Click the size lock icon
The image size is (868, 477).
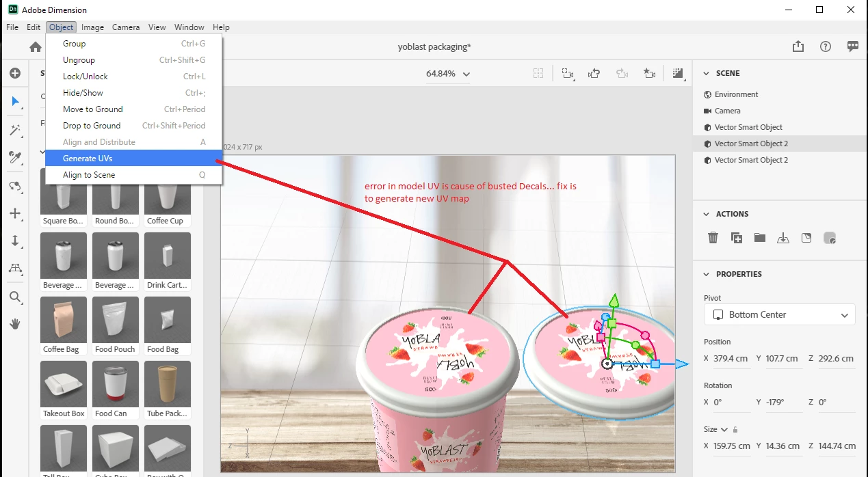pos(735,429)
